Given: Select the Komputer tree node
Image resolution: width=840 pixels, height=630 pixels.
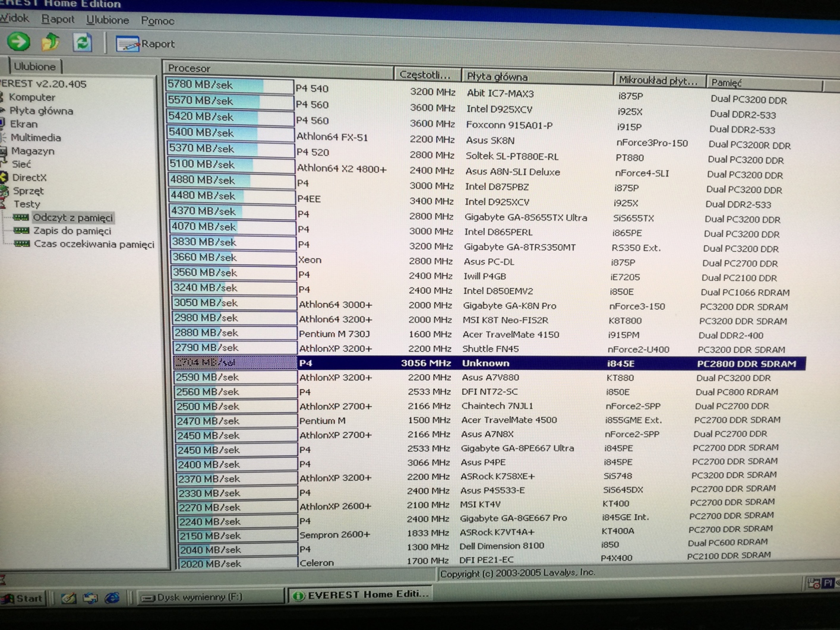Looking at the screenshot, I should tap(31, 97).
